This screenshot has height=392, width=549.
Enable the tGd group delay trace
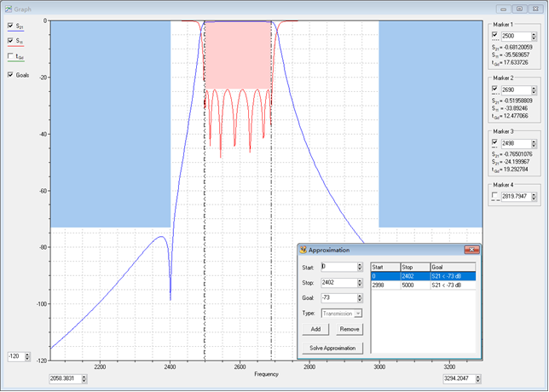pos(10,57)
